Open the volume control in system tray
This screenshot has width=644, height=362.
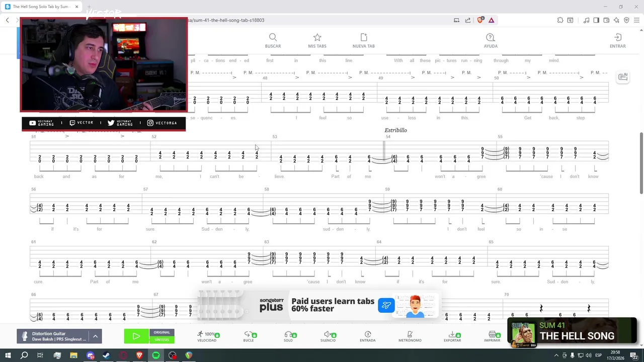pos(588,355)
